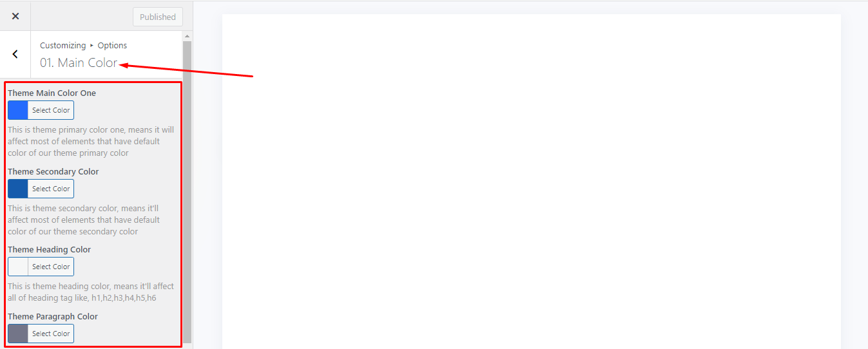
Task: Click the Published button
Action: 158,17
